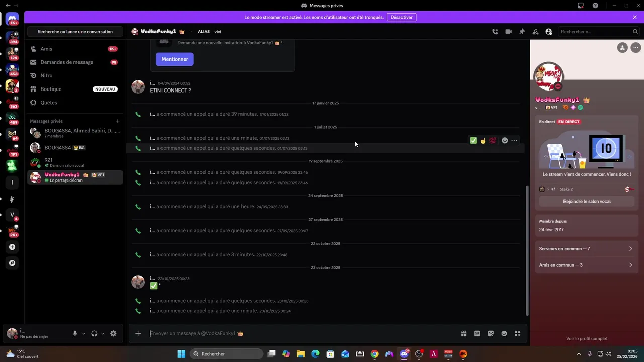Open the server with the 394 badge
The height and width of the screenshot is (362, 644).
point(12,37)
